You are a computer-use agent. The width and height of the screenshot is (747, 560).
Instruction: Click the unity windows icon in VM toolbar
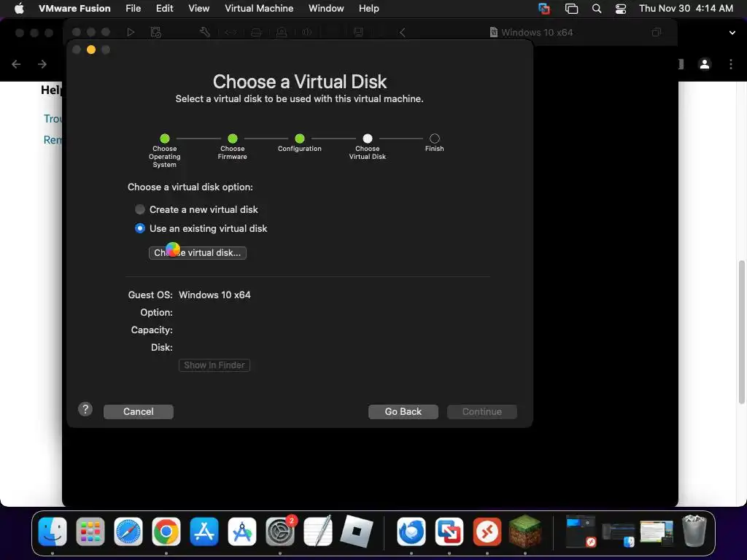(657, 32)
